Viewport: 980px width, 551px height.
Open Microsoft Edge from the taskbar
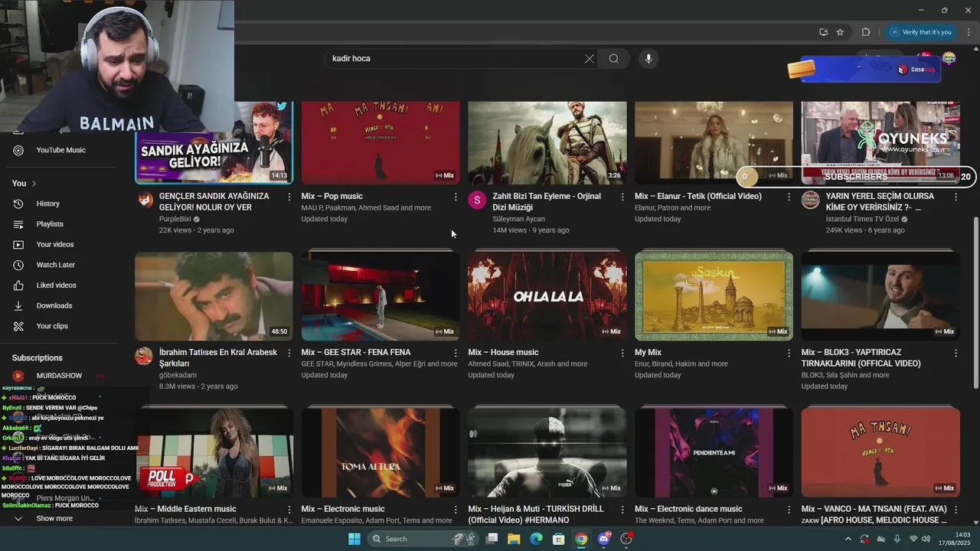pos(537,539)
